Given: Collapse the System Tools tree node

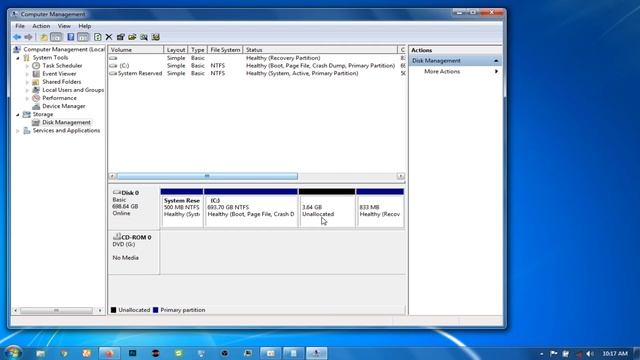Looking at the screenshot, I should [x=18, y=58].
